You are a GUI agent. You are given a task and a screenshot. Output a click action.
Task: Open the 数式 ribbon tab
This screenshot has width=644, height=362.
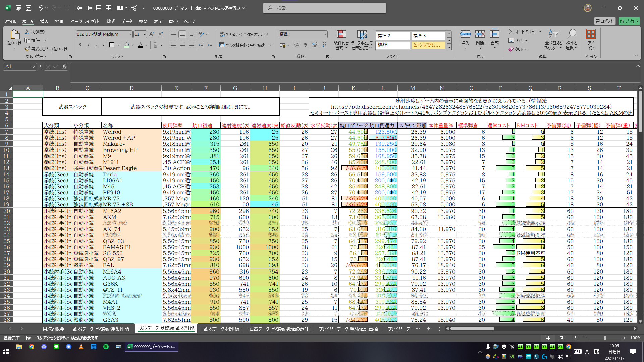coord(111,21)
